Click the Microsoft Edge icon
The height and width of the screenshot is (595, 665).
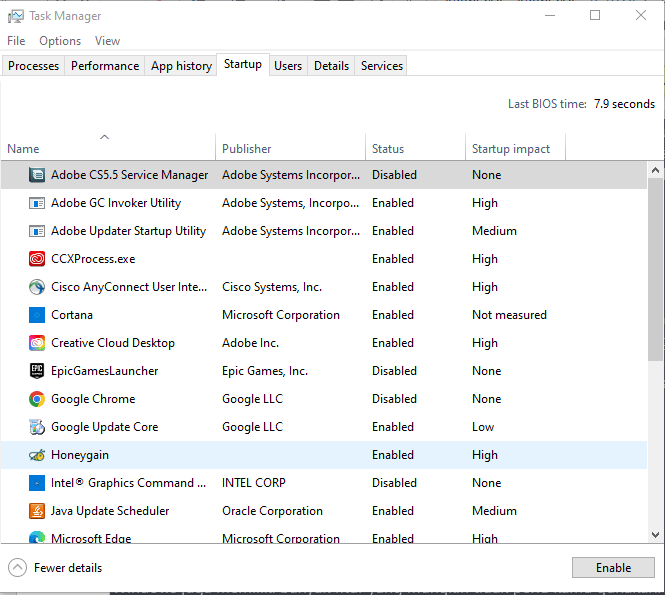pyautogui.click(x=37, y=536)
